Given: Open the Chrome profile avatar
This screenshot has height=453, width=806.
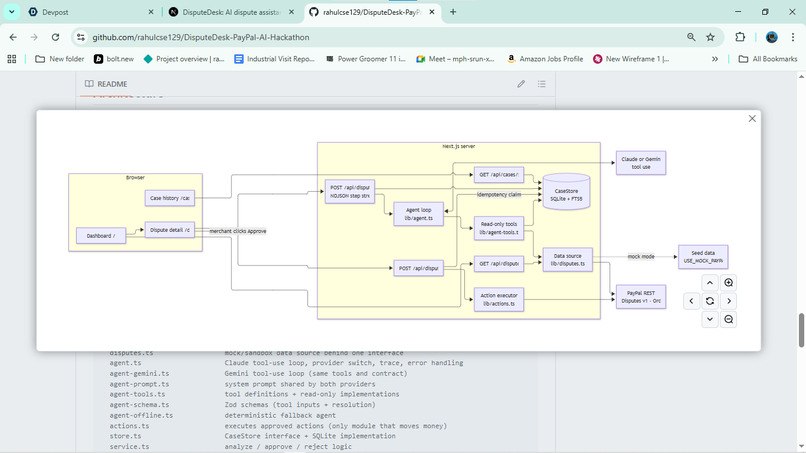Looking at the screenshot, I should [x=772, y=37].
